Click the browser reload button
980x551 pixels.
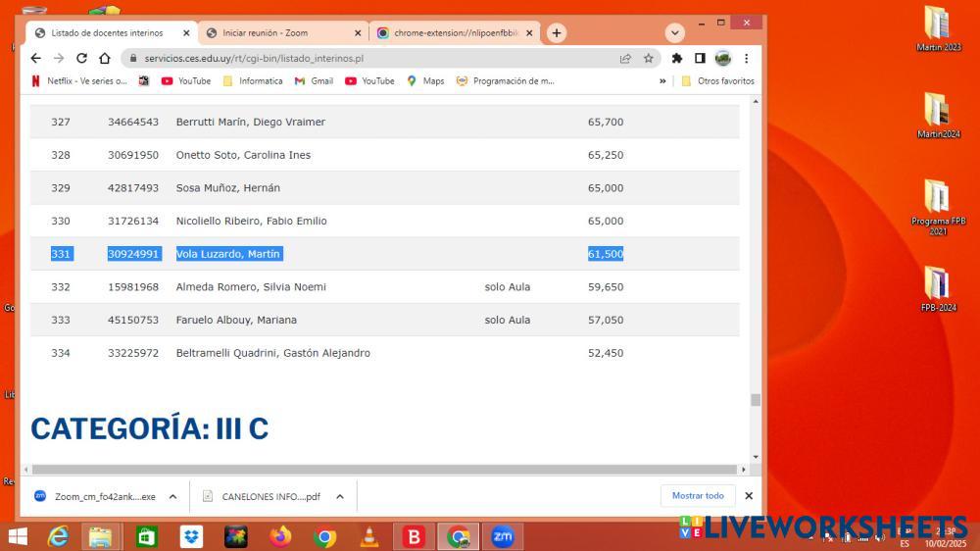[81, 58]
